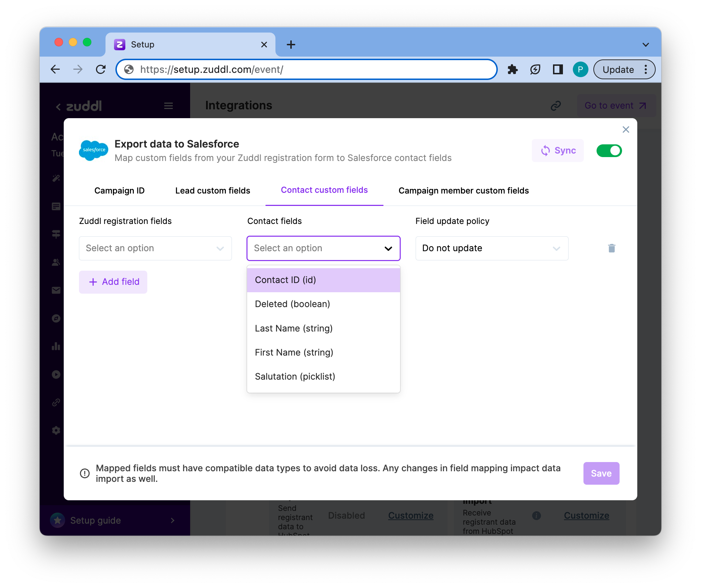Open the signpost sidebar icon

[56, 234]
